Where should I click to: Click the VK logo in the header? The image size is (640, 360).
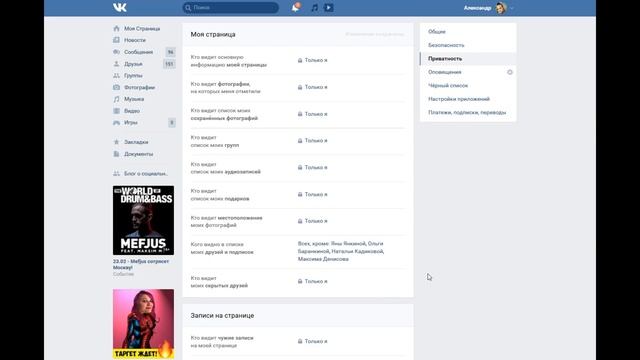(x=120, y=7)
